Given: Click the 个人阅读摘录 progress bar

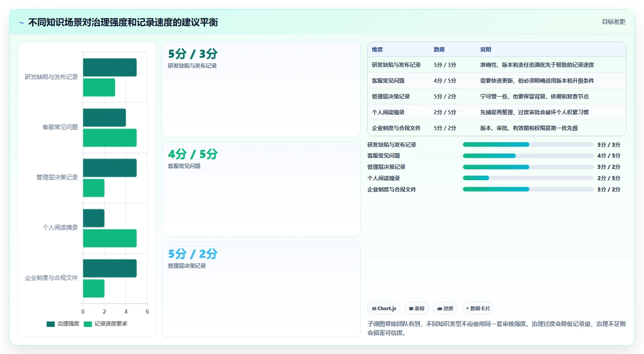Looking at the screenshot, I should tap(528, 178).
